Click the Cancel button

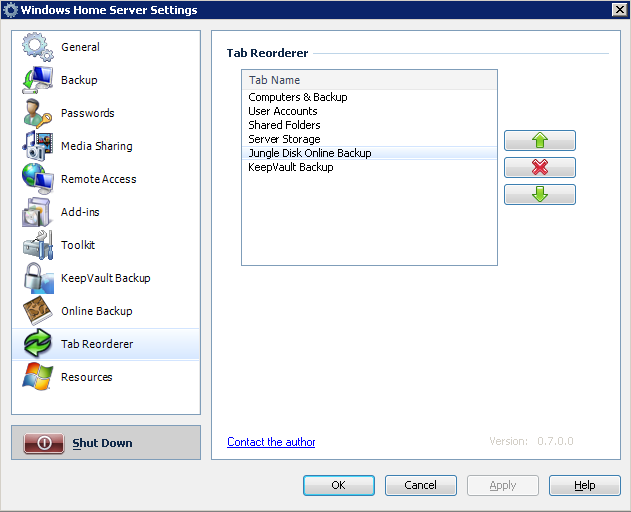pyautogui.click(x=421, y=485)
